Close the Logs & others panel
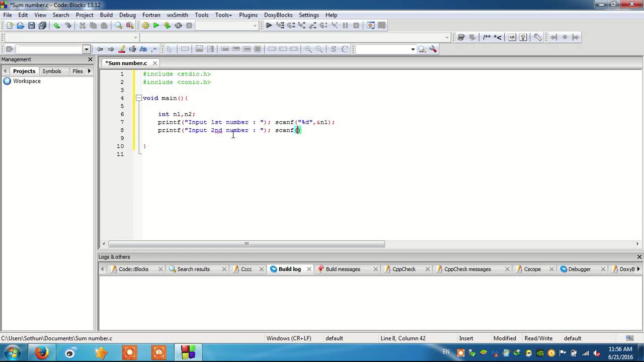644x362 pixels. click(639, 257)
